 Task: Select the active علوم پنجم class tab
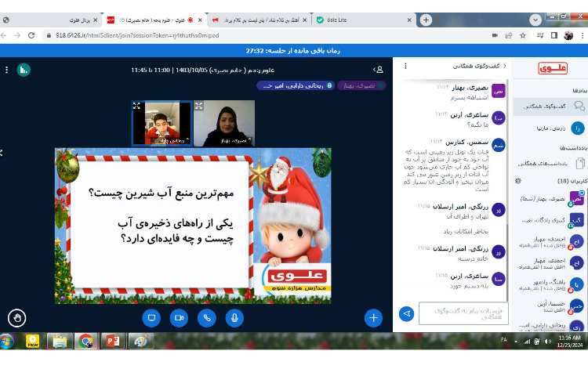point(155,20)
